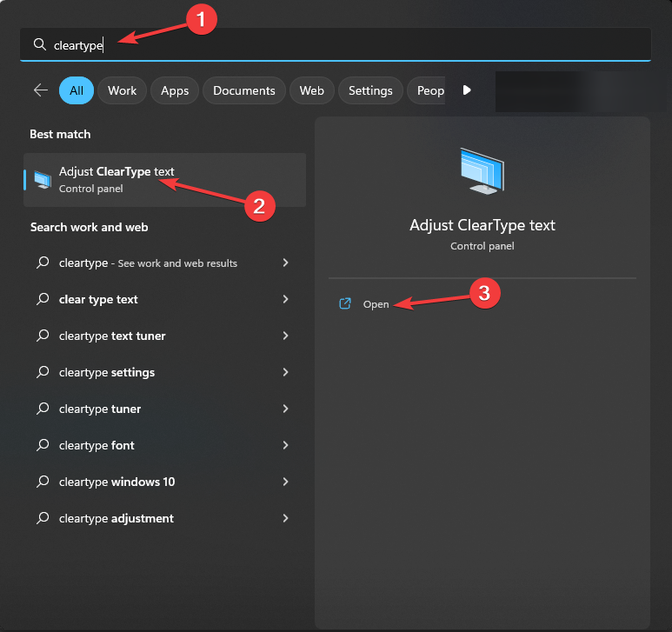The width and height of the screenshot is (672, 632).
Task: Switch to the Web filter tab
Action: pyautogui.click(x=311, y=90)
